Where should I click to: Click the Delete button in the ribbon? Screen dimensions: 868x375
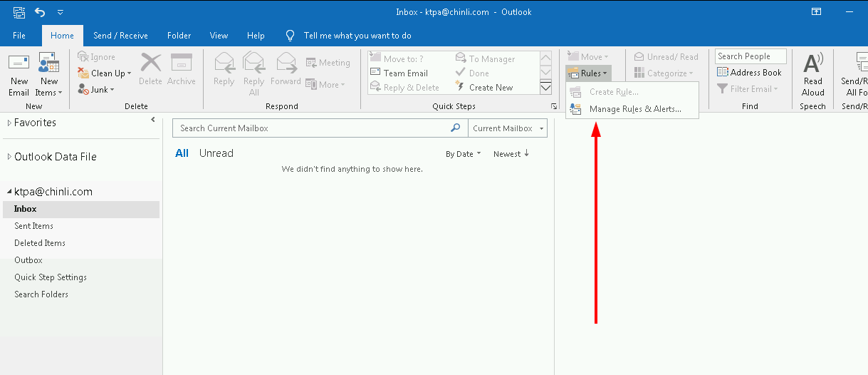(x=150, y=69)
